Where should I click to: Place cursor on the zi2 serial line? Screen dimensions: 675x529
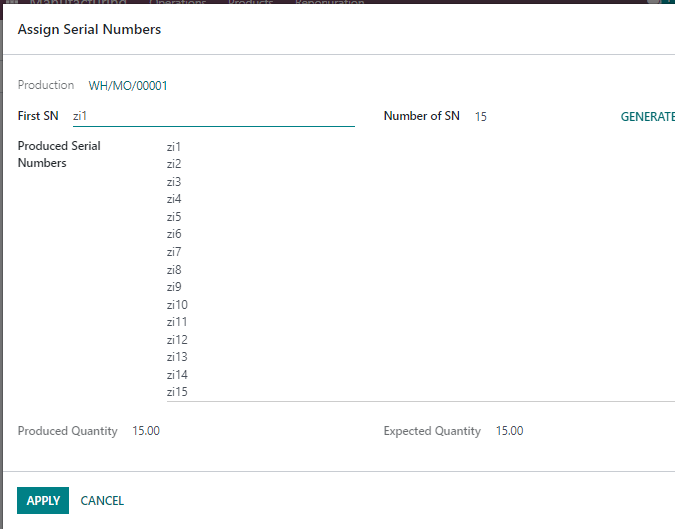point(174,164)
